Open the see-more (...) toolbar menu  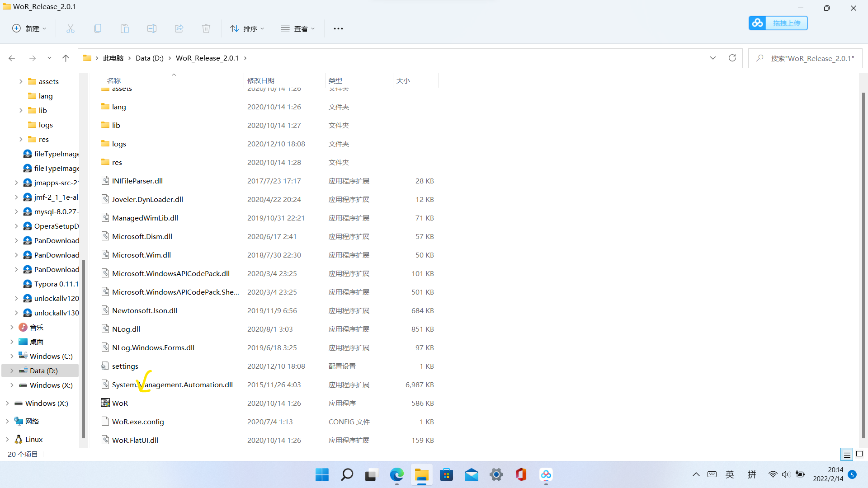[x=338, y=28]
